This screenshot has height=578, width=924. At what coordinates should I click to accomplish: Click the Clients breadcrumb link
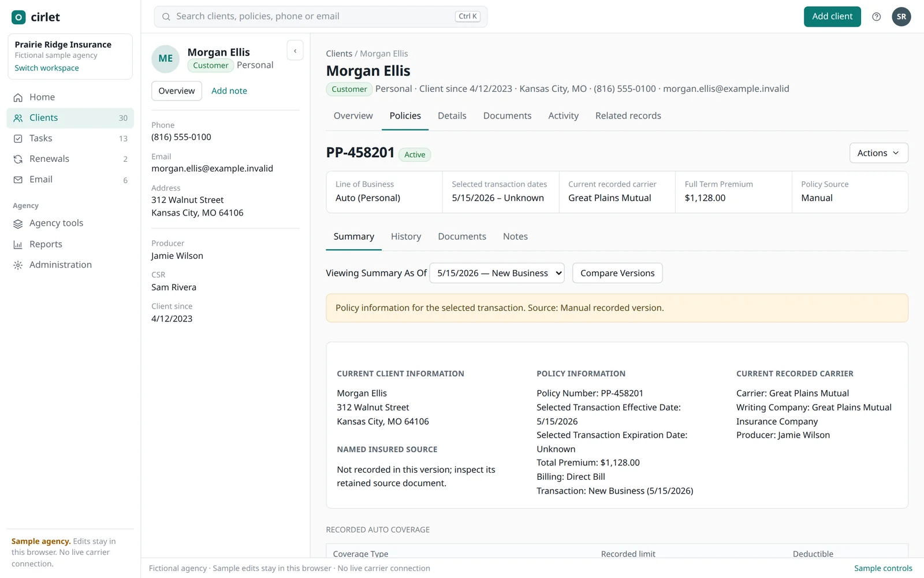[x=339, y=54]
